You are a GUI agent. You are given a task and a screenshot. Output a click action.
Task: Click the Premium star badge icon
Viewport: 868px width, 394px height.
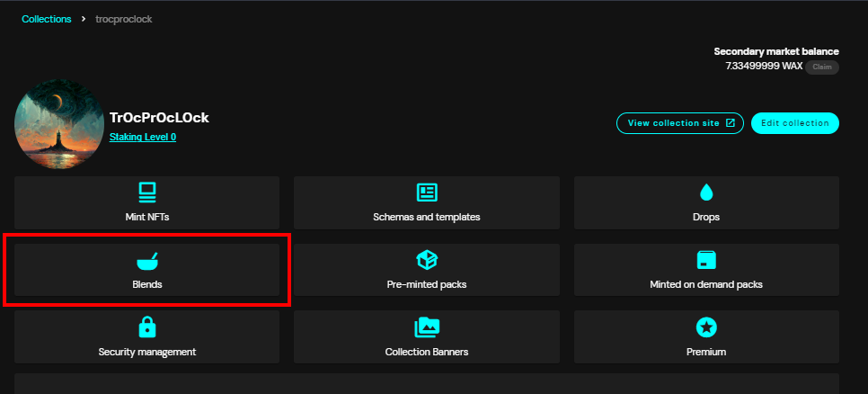click(x=706, y=327)
